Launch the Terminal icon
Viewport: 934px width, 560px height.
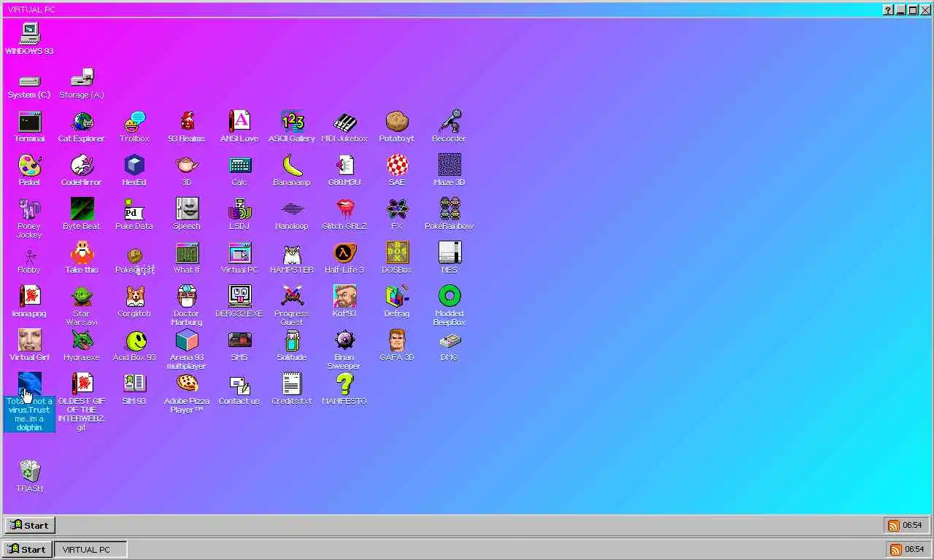point(29,121)
